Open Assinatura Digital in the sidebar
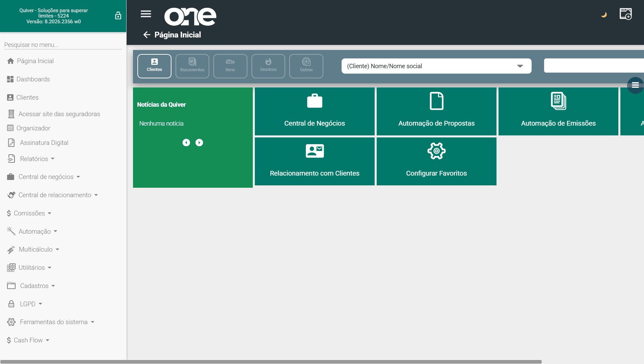This screenshot has height=364, width=644. [x=44, y=142]
